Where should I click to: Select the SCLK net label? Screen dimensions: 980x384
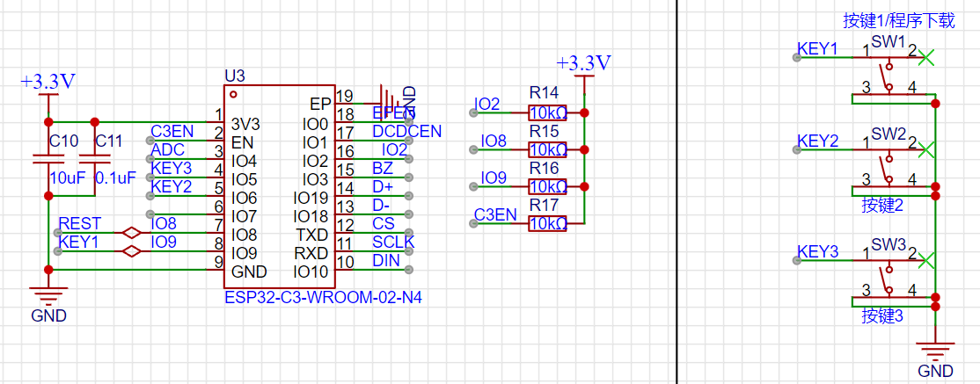pyautogui.click(x=393, y=242)
